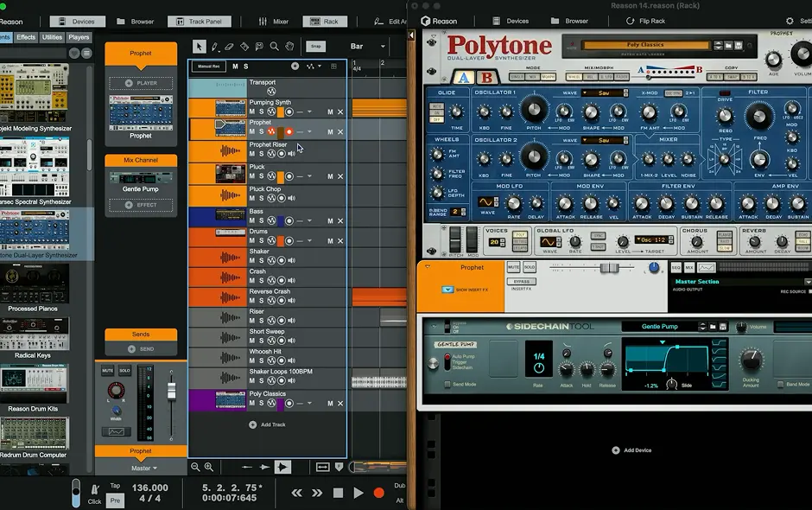Click the horizontal fit-to-width icon below the sequencer
812x510 pixels.
322,467
